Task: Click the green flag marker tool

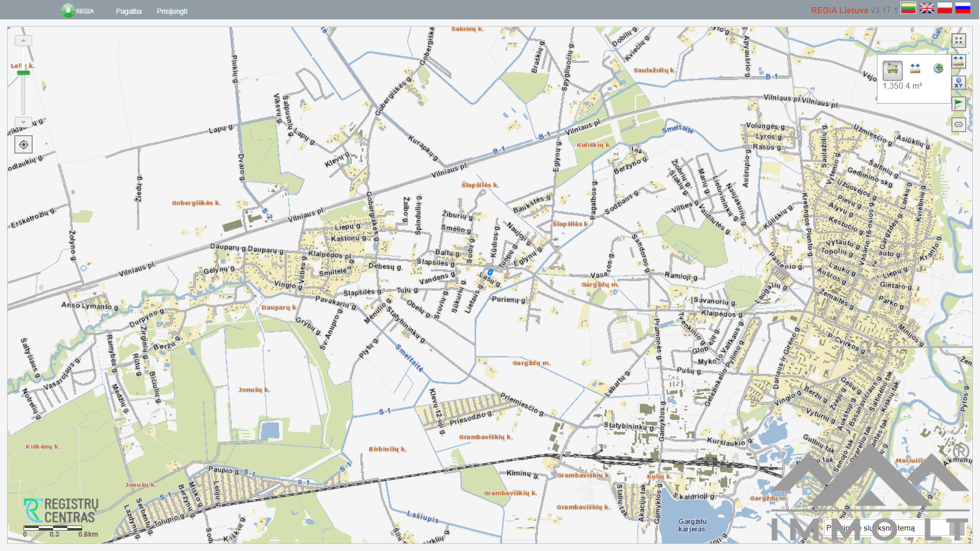Action: pos(959,104)
